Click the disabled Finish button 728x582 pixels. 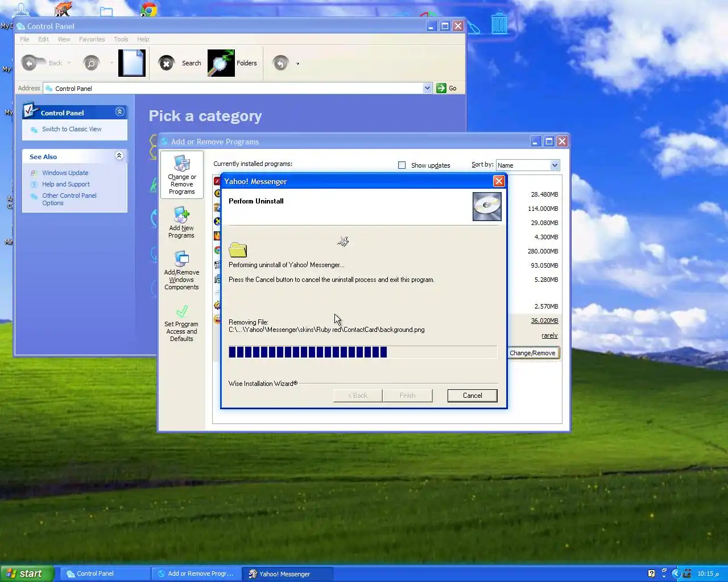tap(407, 396)
